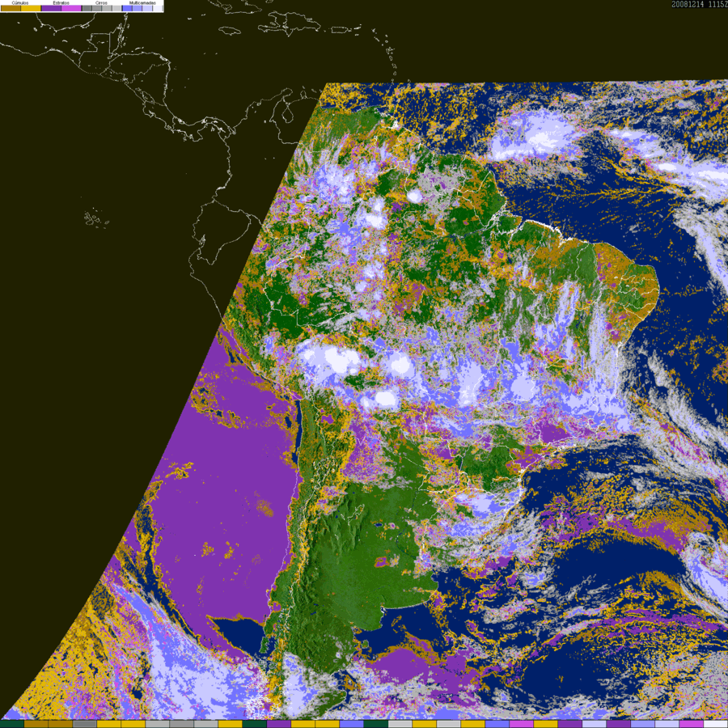Click the 'Multicamadas' legend label
Screen dimensions: 728x728
(142, 2)
